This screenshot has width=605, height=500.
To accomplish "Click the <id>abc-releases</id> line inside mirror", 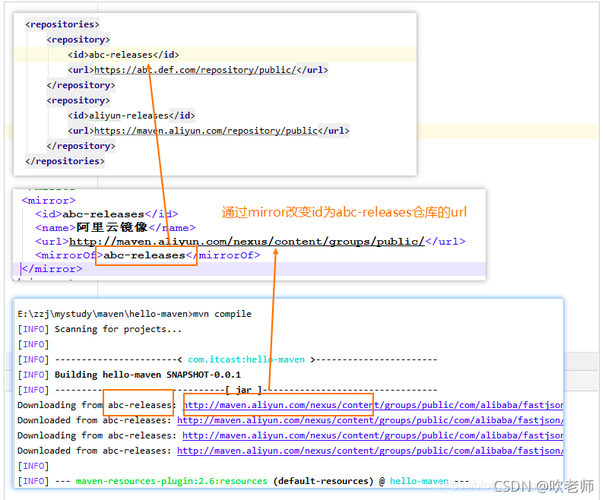I will pyautogui.click(x=107, y=214).
